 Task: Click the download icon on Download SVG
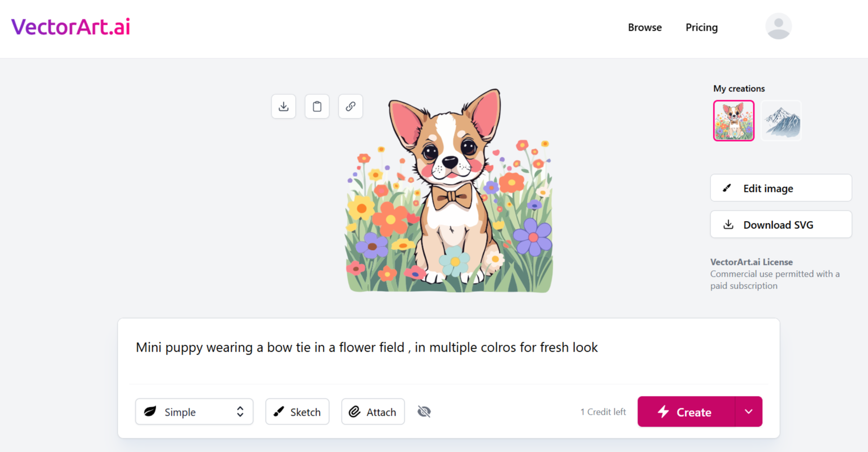point(728,225)
